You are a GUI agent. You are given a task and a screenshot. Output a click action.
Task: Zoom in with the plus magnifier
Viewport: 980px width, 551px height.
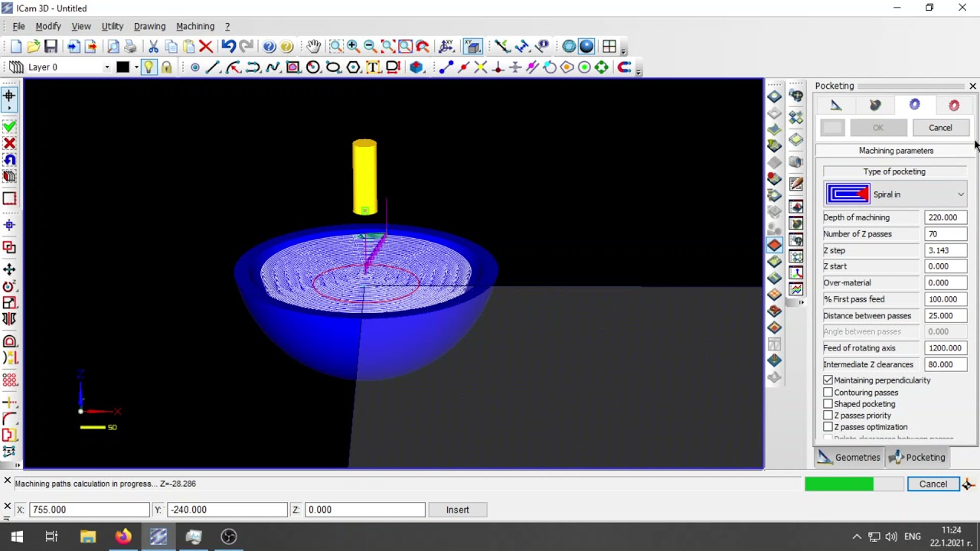tap(353, 47)
